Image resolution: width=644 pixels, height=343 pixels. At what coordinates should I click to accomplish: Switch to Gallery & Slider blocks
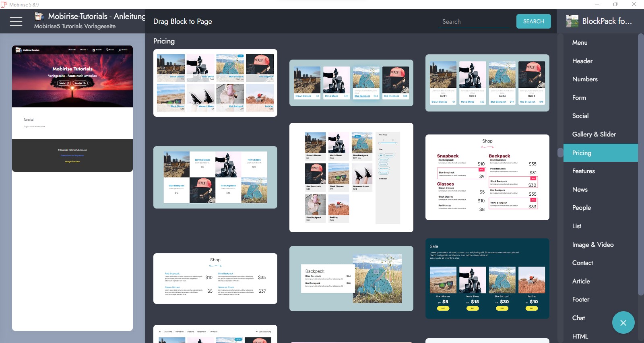594,134
